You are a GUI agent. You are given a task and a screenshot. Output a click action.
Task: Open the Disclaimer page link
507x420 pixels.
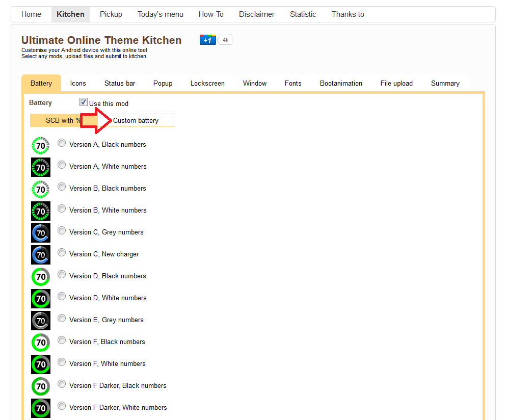click(x=257, y=14)
